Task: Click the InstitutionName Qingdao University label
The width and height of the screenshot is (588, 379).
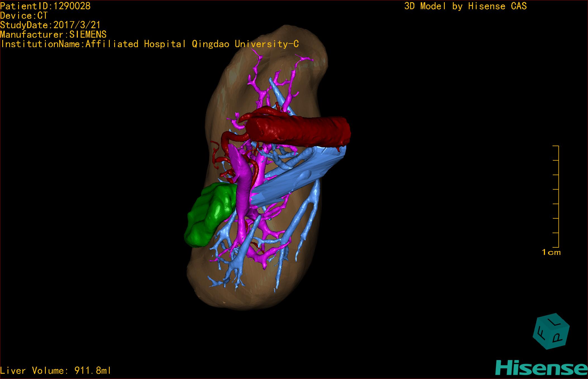Action: [x=150, y=44]
